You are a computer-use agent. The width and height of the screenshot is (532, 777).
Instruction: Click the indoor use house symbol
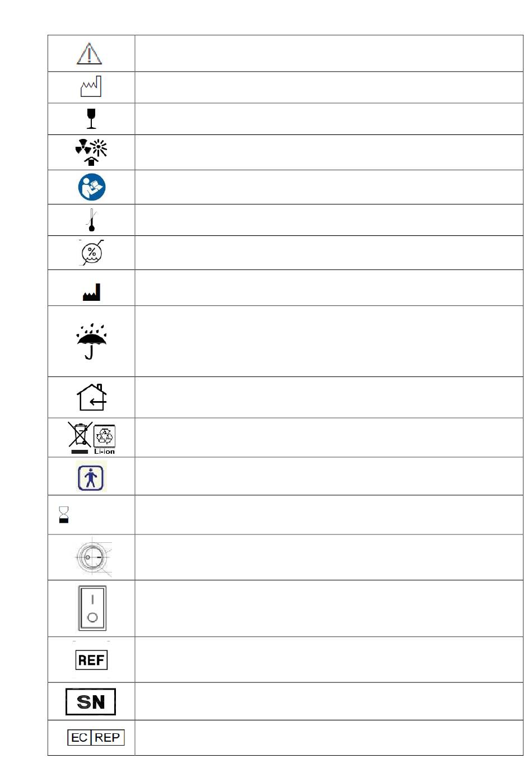92,397
